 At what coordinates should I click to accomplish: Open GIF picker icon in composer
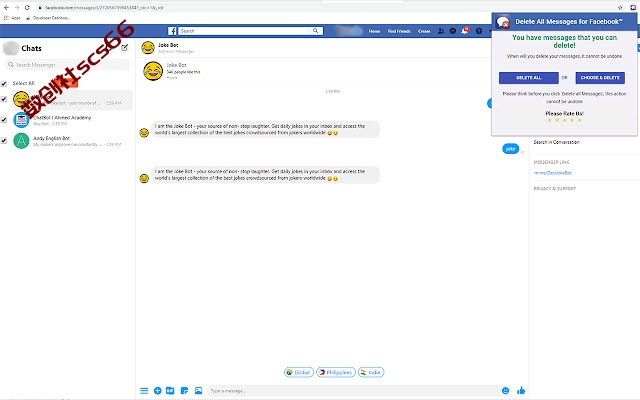[170, 391]
